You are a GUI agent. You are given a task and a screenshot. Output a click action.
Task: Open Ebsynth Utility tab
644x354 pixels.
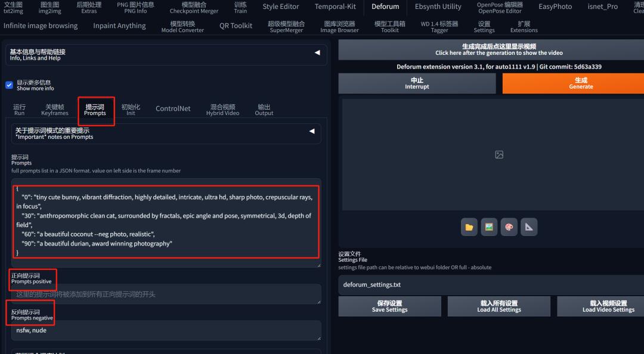pyautogui.click(x=438, y=7)
